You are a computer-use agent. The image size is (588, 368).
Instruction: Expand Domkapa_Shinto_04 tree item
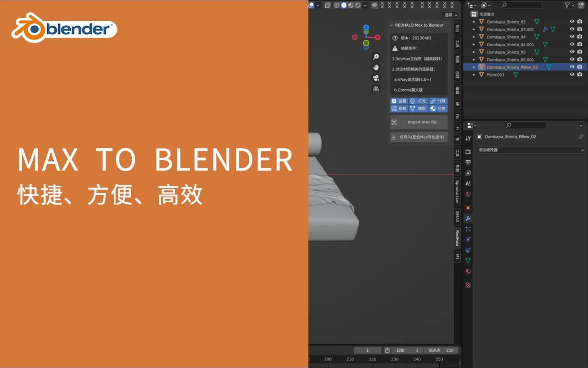[x=474, y=37]
